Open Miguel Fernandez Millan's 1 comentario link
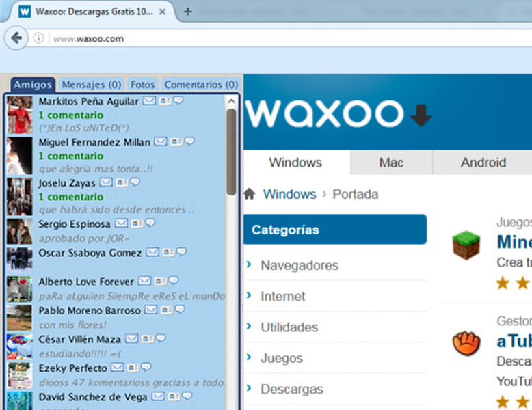Viewport: 532px width, 410px height. (71, 156)
